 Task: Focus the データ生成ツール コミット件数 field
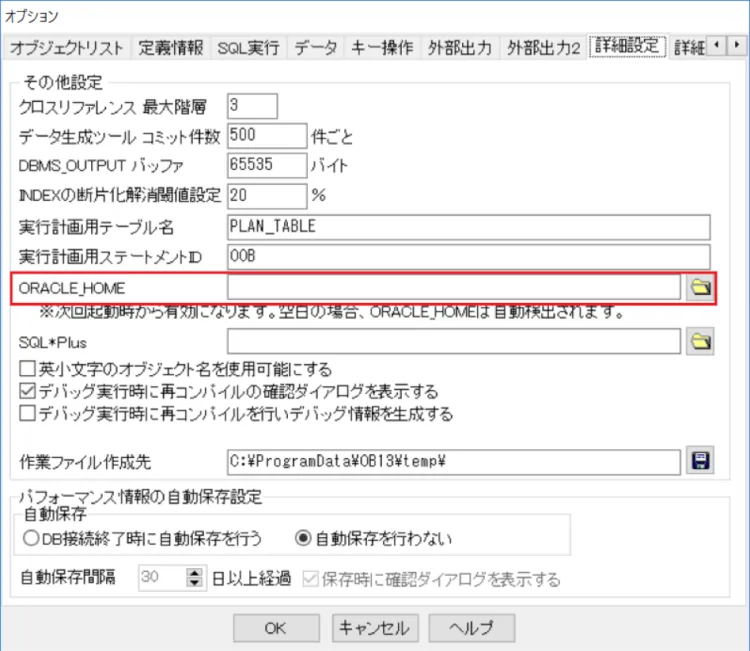coord(267,135)
